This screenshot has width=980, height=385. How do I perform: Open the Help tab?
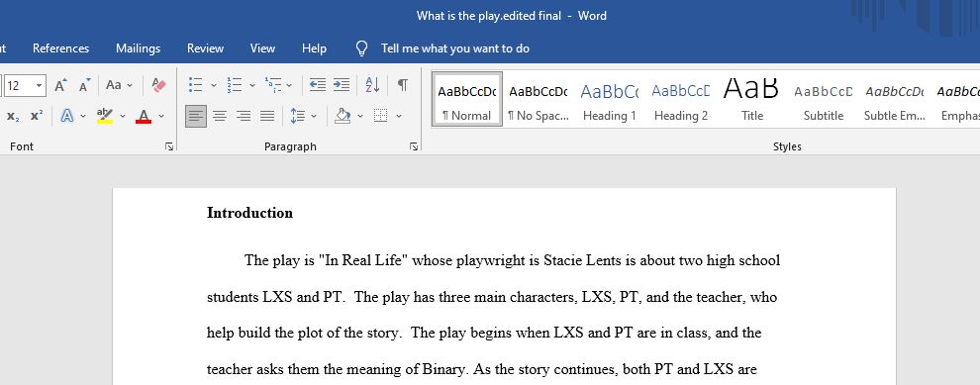(x=314, y=48)
